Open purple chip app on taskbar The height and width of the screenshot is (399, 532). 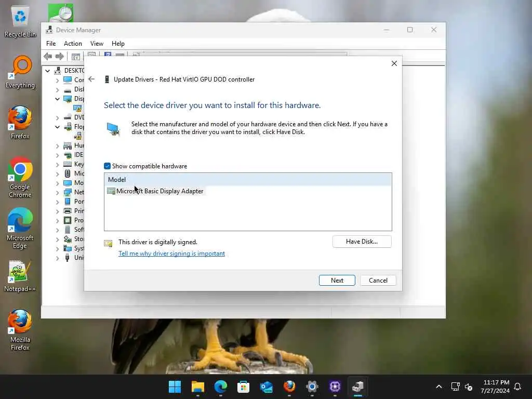(335, 387)
